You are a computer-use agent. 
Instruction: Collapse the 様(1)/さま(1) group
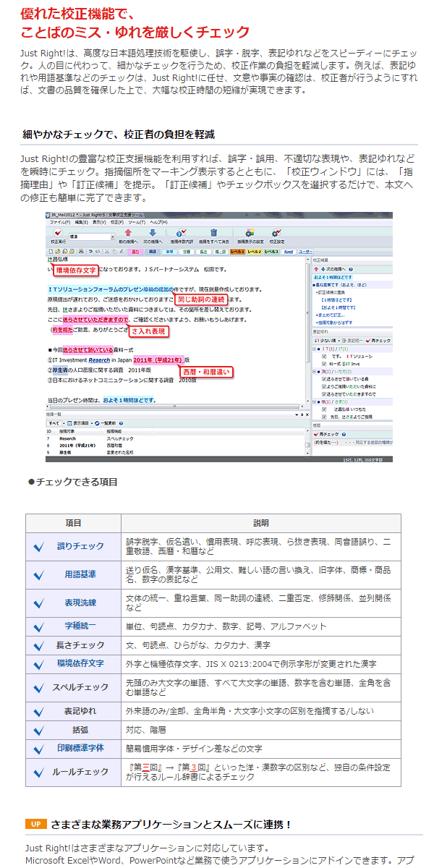tap(314, 401)
